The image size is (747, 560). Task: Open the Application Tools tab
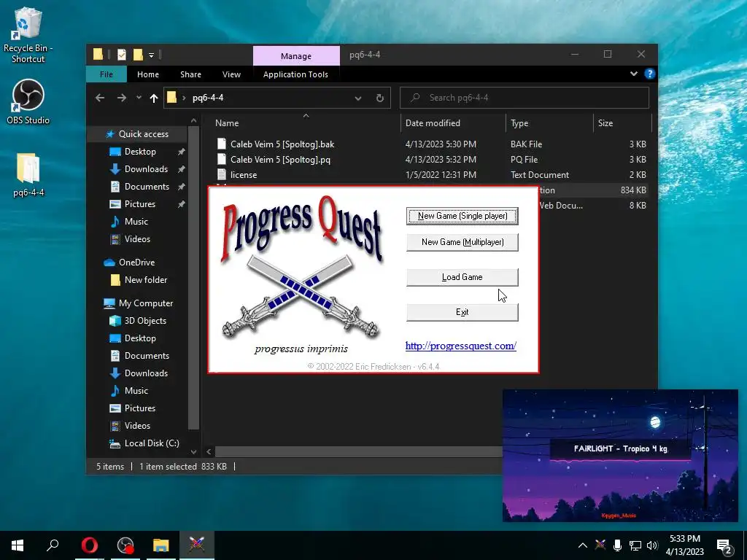coord(295,74)
